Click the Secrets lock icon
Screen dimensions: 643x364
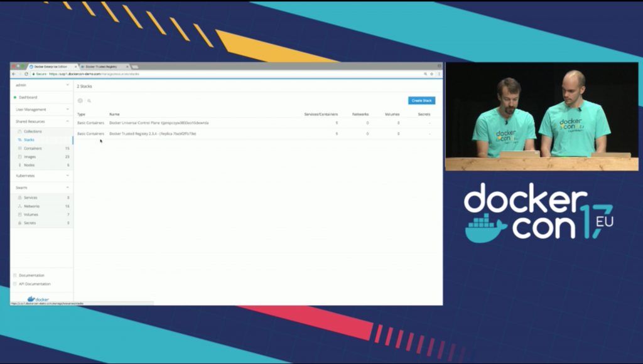pos(19,223)
